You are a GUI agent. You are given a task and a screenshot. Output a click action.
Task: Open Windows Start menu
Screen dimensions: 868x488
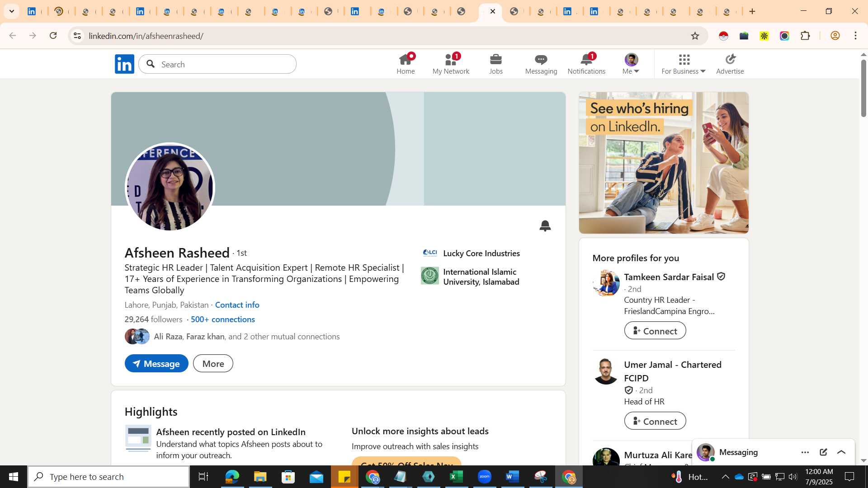[14, 477]
